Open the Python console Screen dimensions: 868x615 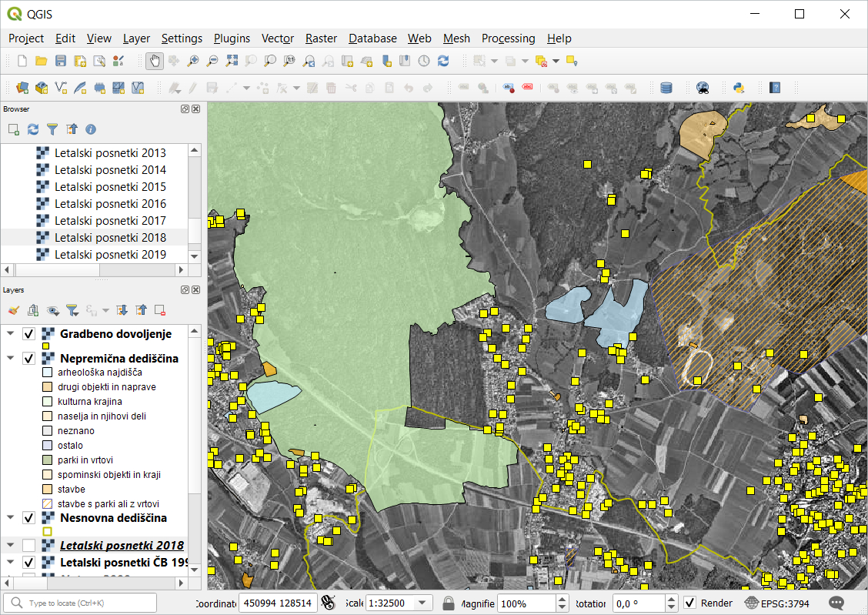tap(738, 88)
